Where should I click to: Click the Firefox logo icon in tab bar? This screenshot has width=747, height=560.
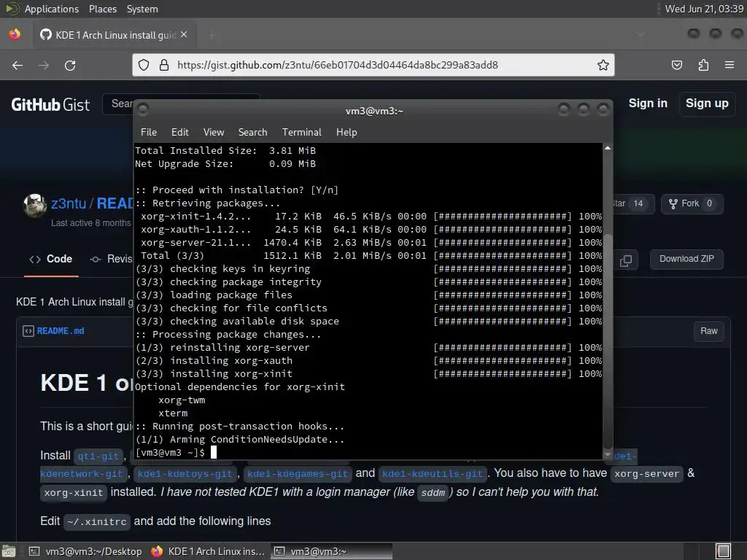point(15,34)
